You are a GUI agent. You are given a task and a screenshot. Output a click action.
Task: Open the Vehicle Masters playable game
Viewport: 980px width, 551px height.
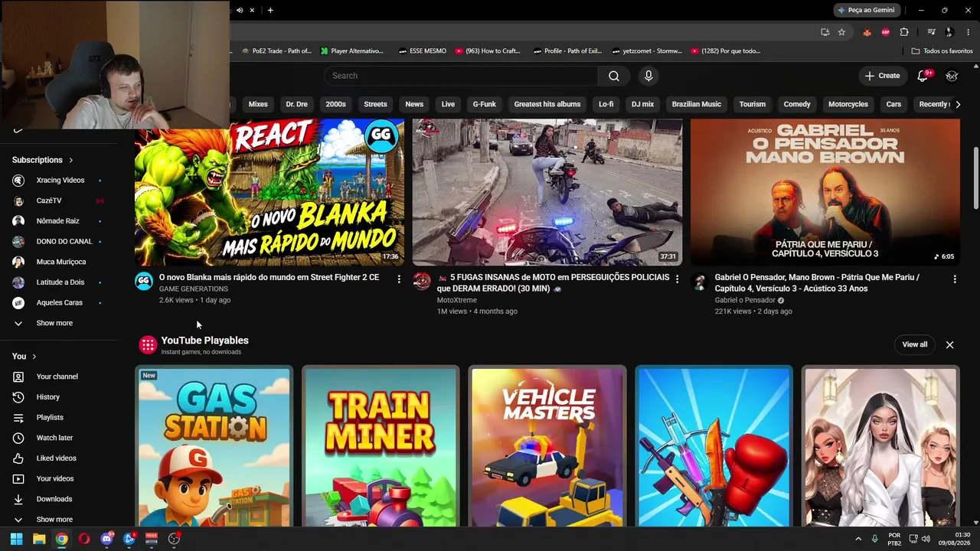pos(547,447)
